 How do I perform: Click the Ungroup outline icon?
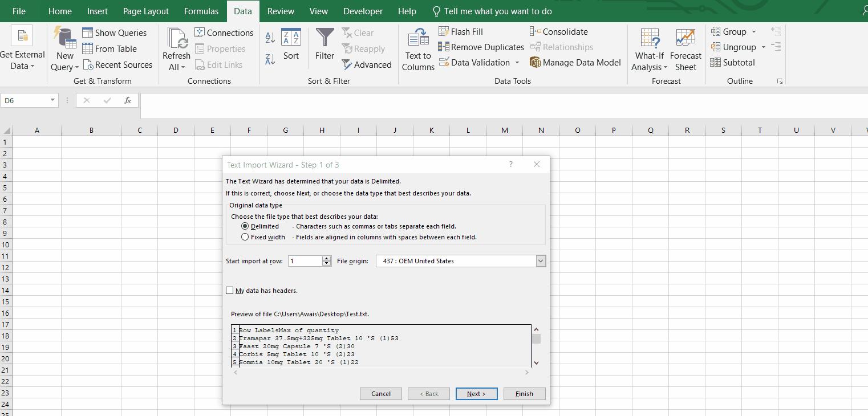(716, 47)
